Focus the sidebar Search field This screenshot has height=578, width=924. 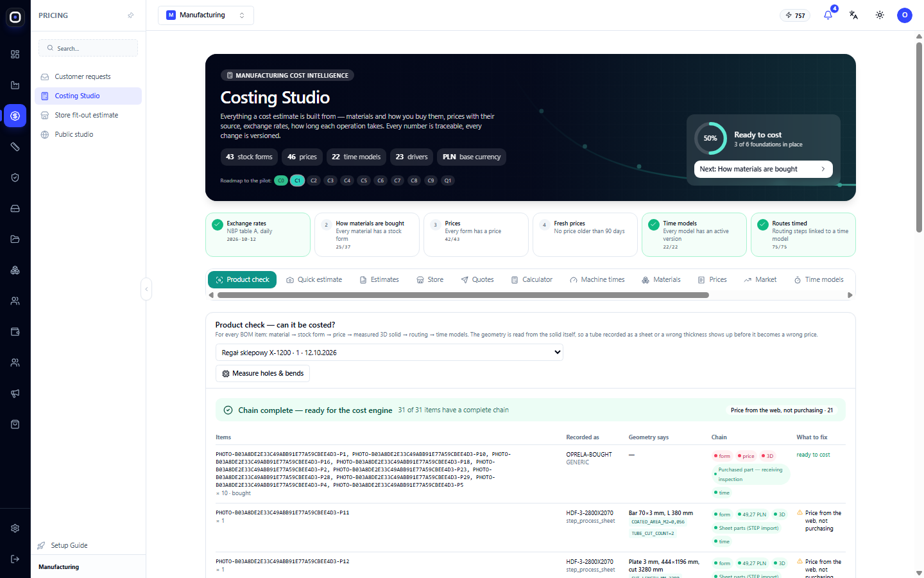click(89, 48)
